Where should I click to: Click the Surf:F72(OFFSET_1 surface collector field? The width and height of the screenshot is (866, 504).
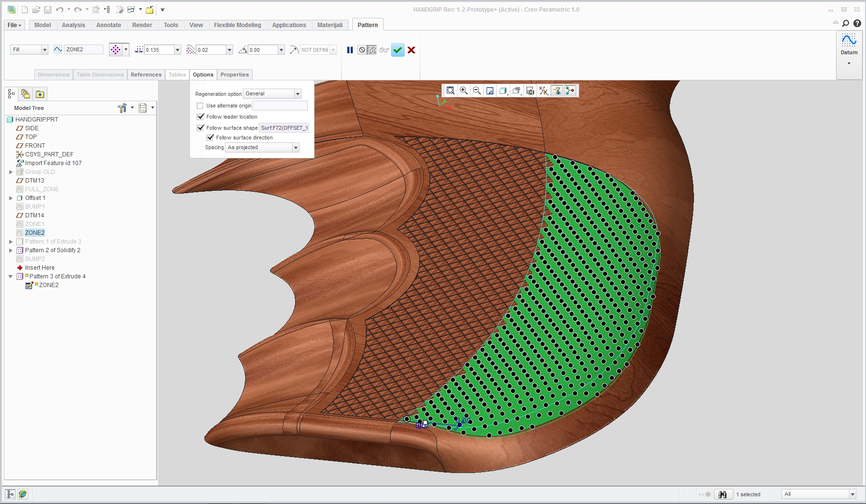point(284,128)
